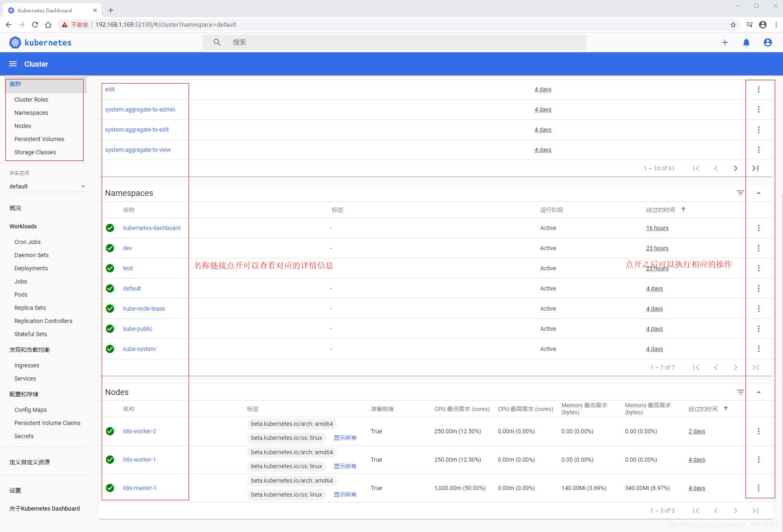Open Deployments in sidebar

[x=31, y=268]
